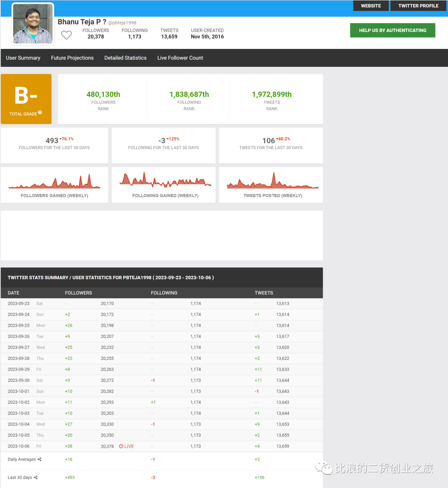Switch to the User Summary tab
Screen dimensions: 448x488
click(23, 58)
